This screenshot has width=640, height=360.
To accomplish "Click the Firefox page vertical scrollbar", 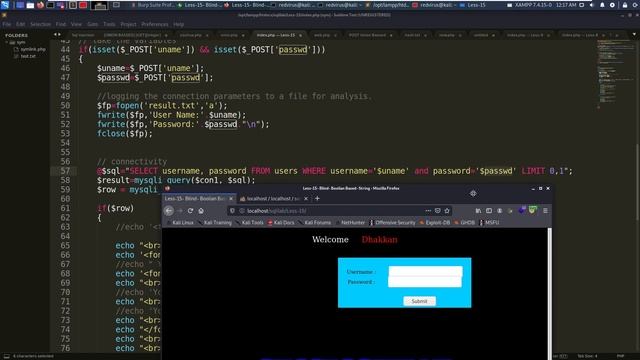I will point(549,294).
